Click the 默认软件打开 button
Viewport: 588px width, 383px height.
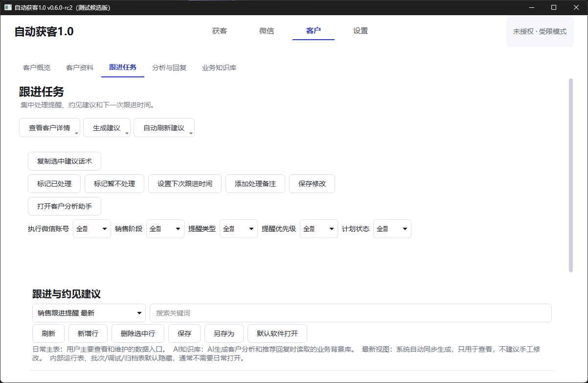coord(277,334)
